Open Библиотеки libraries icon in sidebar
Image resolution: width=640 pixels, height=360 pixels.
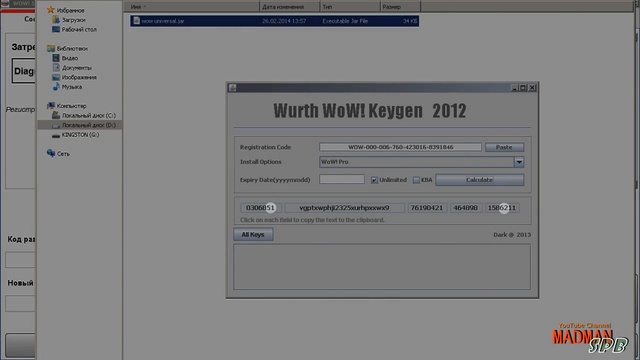coord(51,48)
